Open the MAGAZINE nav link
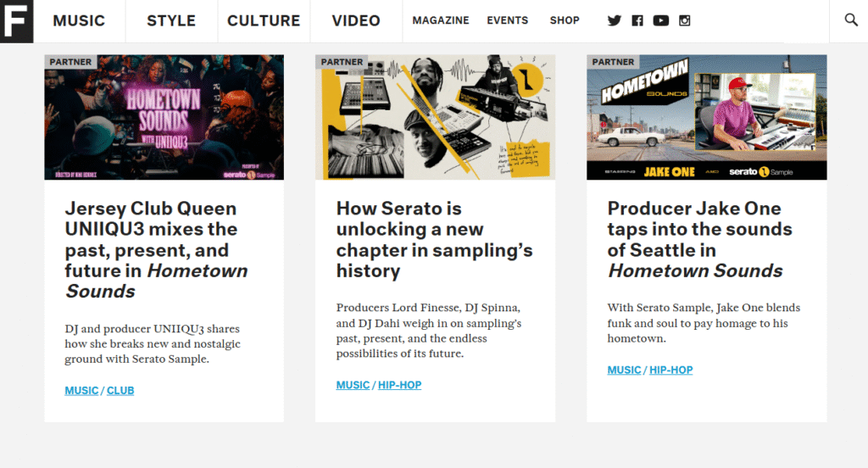This screenshot has width=868, height=468. 441,20
